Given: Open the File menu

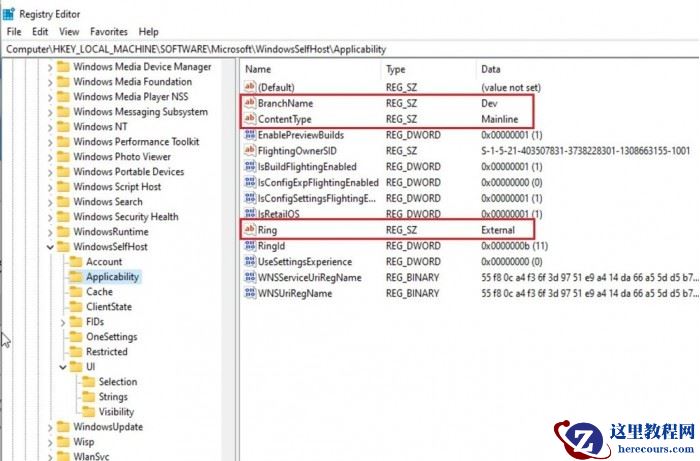Looking at the screenshot, I should (14, 32).
